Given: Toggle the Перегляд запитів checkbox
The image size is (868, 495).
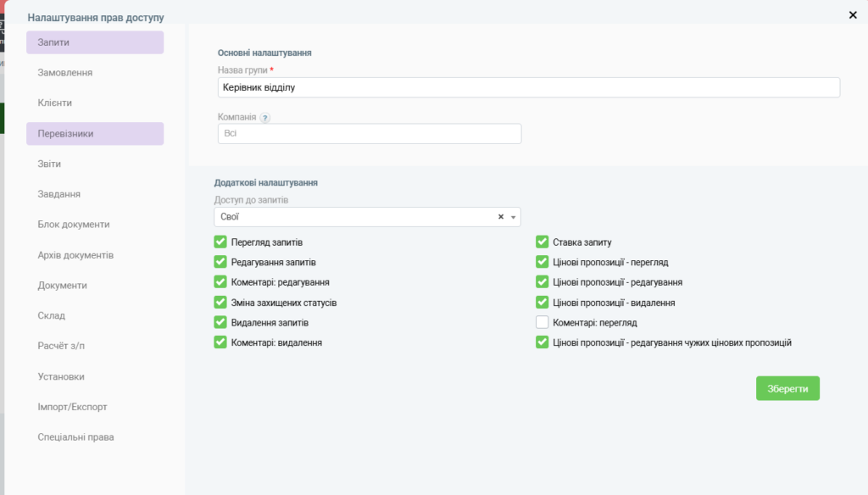Looking at the screenshot, I should click(220, 242).
